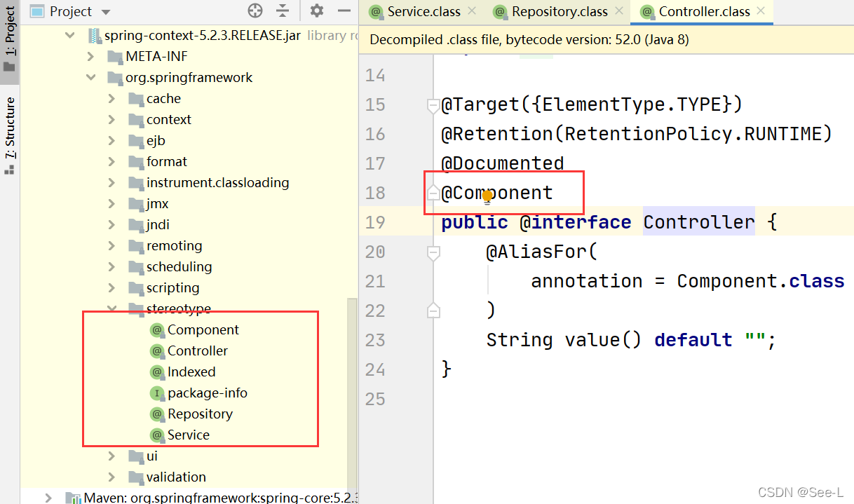This screenshot has width=854, height=504.
Task: Expand the jndi package arrow
Action: point(112,224)
